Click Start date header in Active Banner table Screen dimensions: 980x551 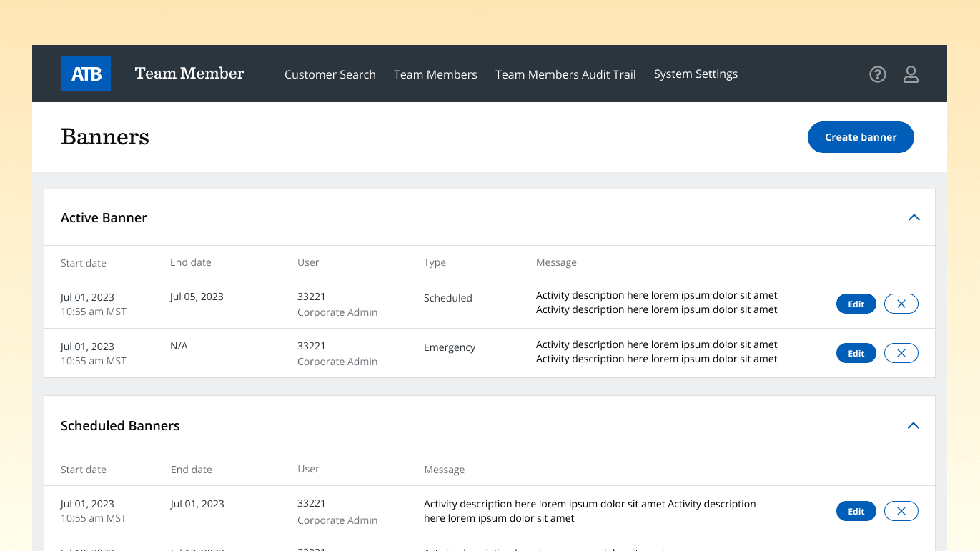pyautogui.click(x=84, y=263)
